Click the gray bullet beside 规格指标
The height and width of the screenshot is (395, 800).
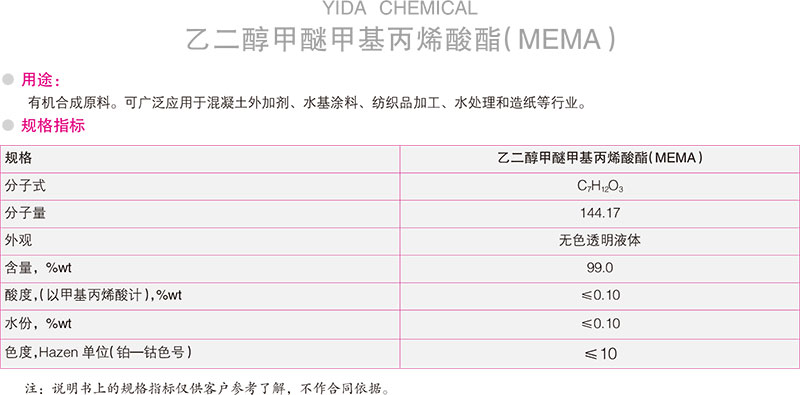(8, 125)
